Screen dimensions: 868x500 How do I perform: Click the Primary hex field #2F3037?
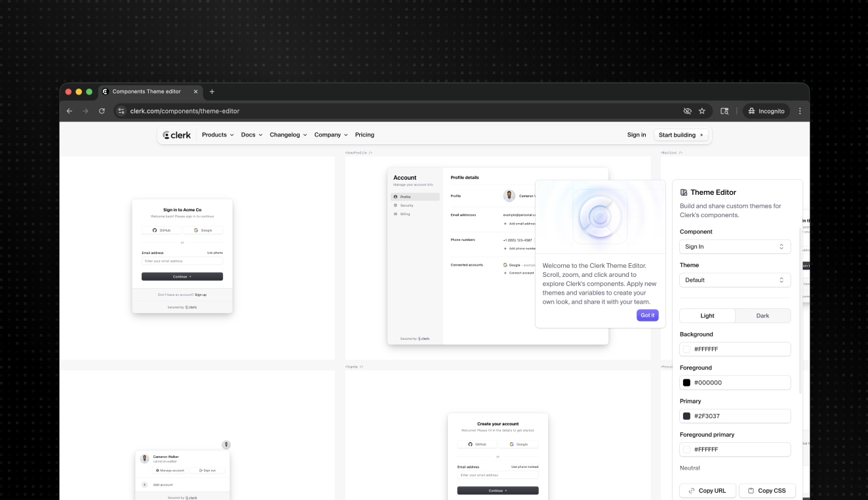735,416
